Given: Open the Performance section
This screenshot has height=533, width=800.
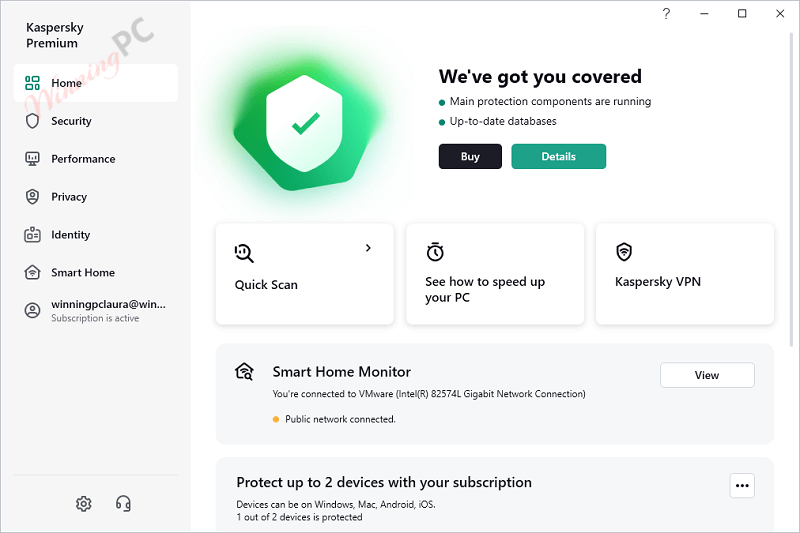Looking at the screenshot, I should click(x=95, y=159).
